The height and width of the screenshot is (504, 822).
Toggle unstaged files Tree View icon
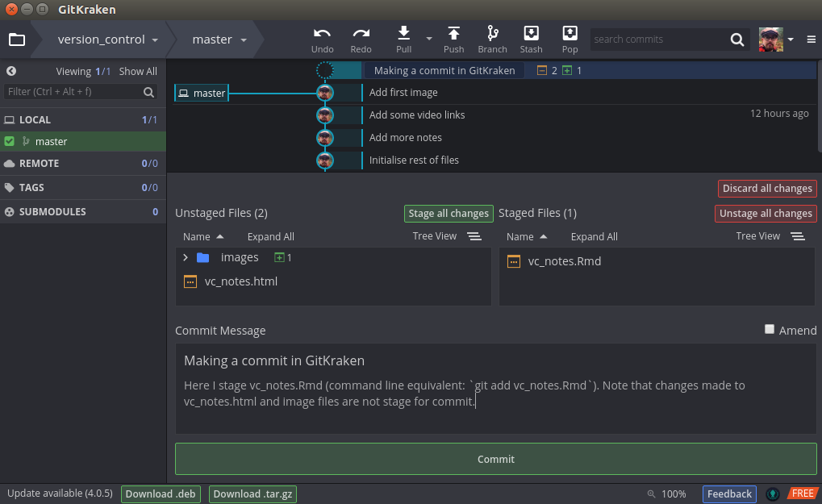[x=474, y=236]
